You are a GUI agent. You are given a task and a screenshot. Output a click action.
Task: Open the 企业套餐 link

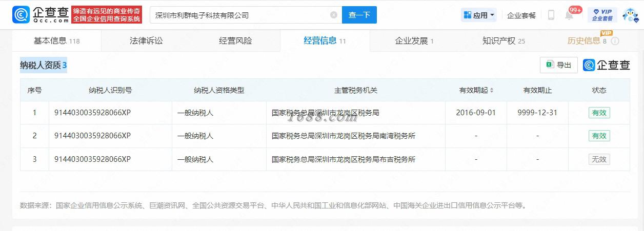coord(521,15)
